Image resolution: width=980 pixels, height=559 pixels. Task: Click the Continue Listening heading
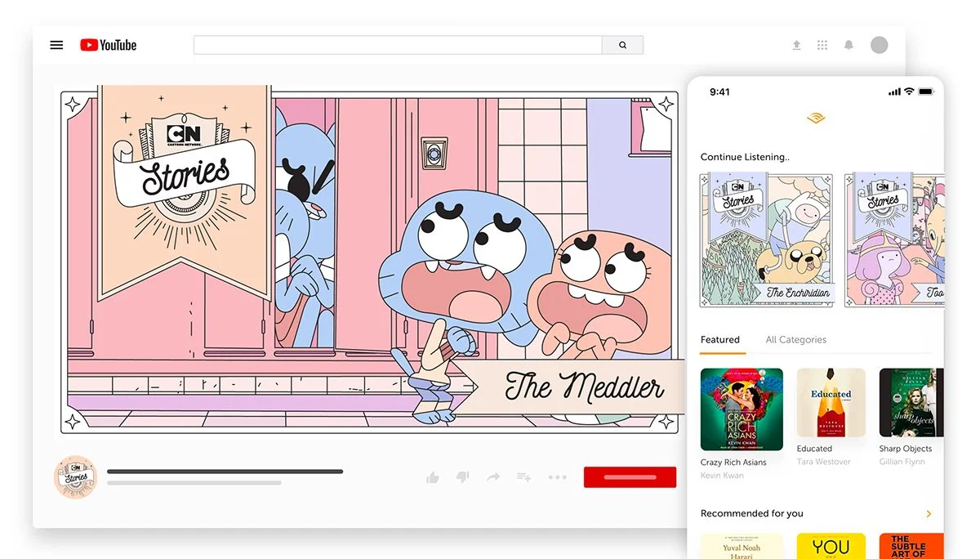click(745, 157)
